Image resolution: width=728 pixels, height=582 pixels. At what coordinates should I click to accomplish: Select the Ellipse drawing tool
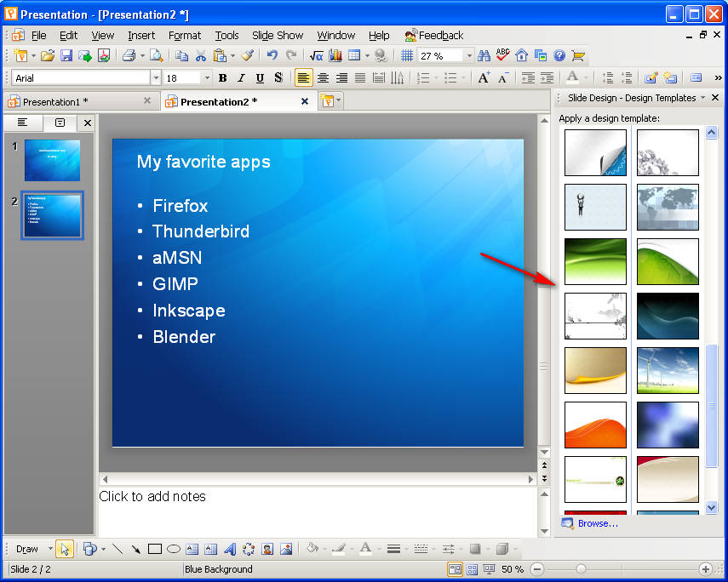(x=174, y=549)
